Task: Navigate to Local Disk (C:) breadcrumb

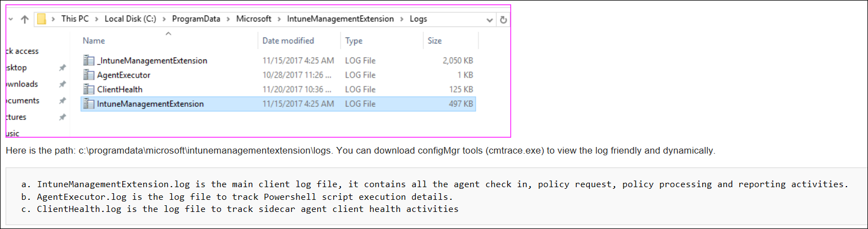Action: (131, 19)
